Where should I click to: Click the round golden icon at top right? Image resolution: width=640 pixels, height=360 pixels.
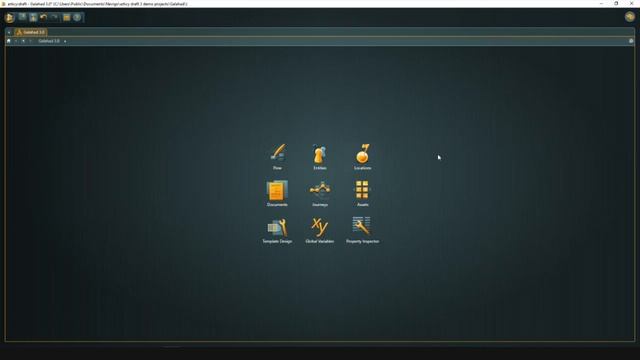click(x=630, y=17)
